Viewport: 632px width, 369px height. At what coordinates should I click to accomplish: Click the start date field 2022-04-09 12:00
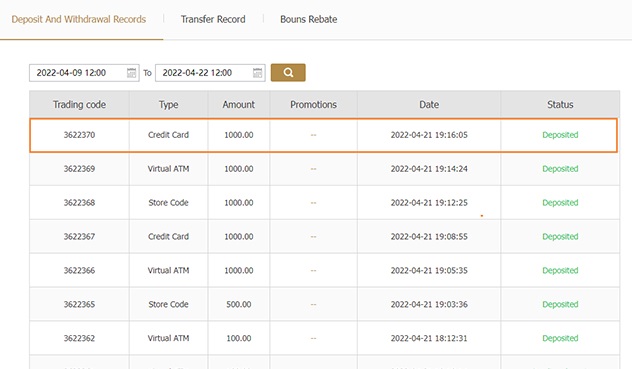coord(84,73)
